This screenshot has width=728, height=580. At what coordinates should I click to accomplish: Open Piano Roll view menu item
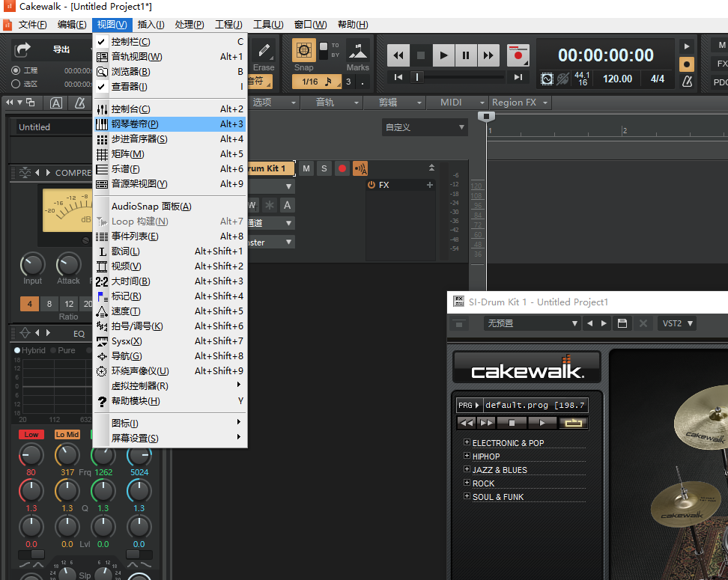tap(170, 124)
